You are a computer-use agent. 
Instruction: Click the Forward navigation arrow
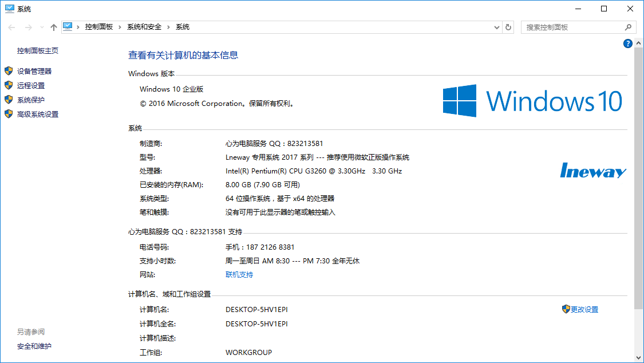click(27, 27)
